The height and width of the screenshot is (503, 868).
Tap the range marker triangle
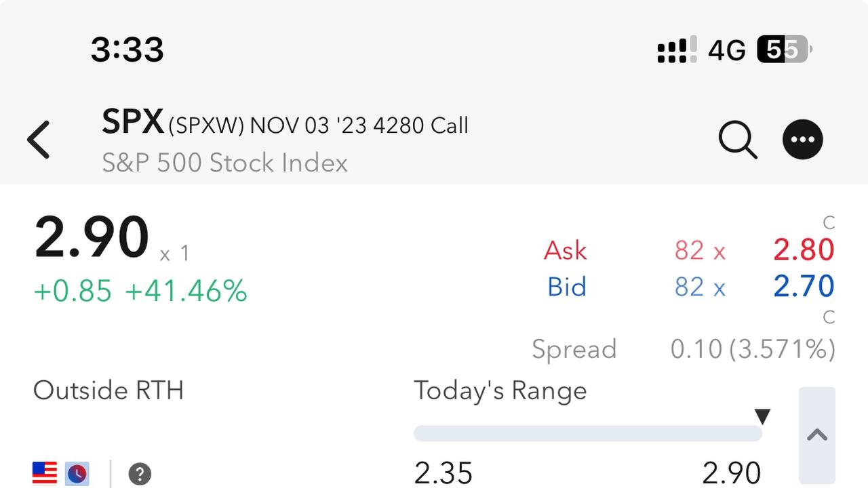pyautogui.click(x=763, y=416)
